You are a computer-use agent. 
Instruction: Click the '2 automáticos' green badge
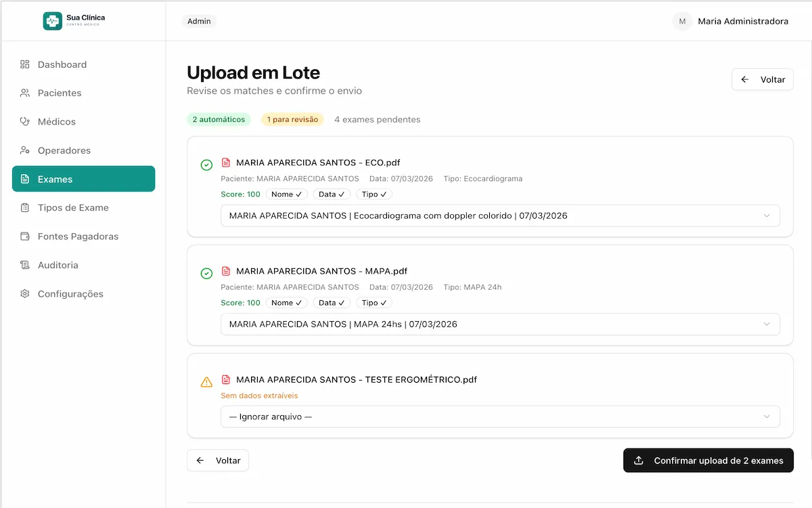(x=219, y=119)
